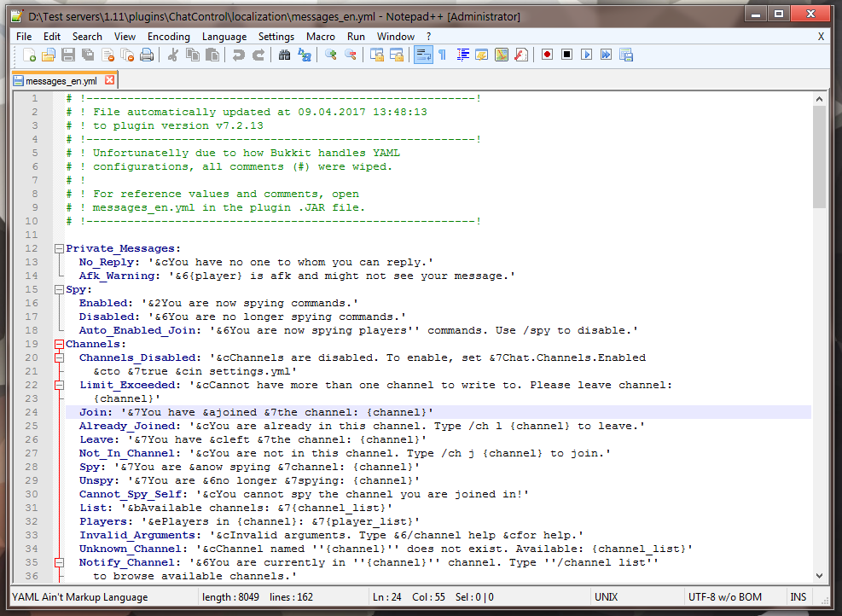Stop macro recording with the black Stop button
Screen dimensions: 842x616
click(566, 55)
